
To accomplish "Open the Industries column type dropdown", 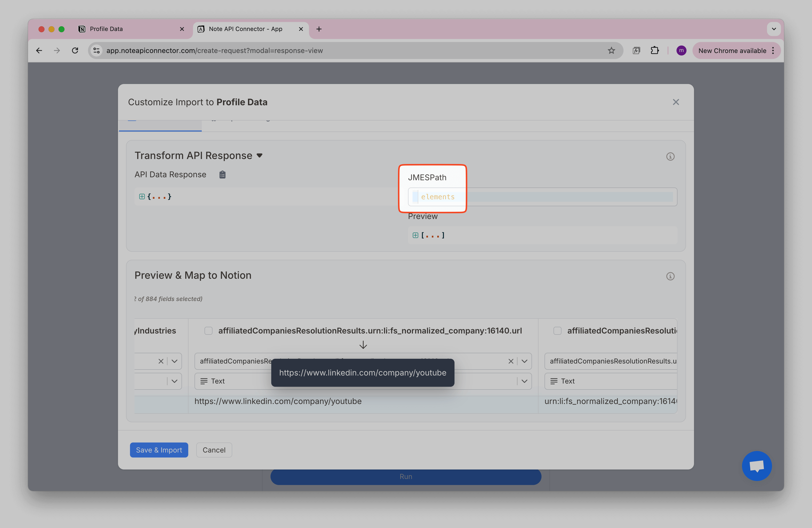I will click(174, 381).
